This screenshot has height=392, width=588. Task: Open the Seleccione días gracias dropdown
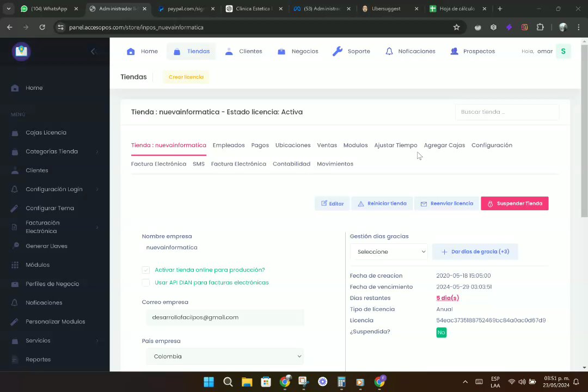pyautogui.click(x=389, y=252)
